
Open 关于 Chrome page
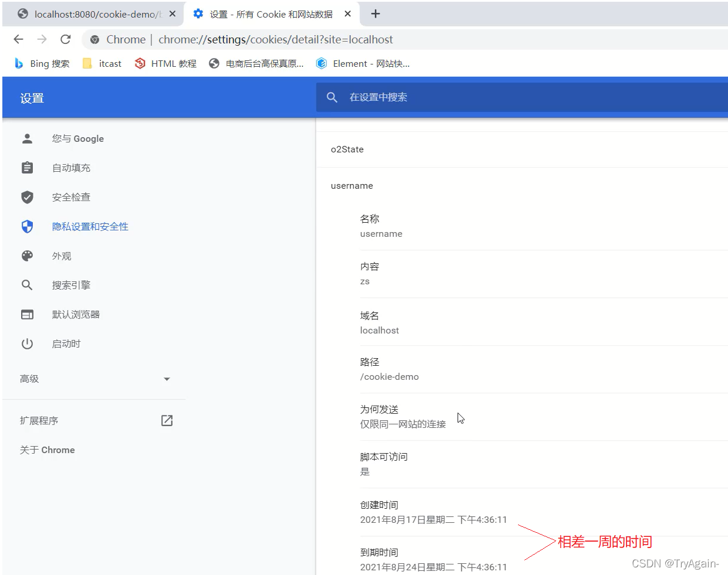click(x=47, y=450)
